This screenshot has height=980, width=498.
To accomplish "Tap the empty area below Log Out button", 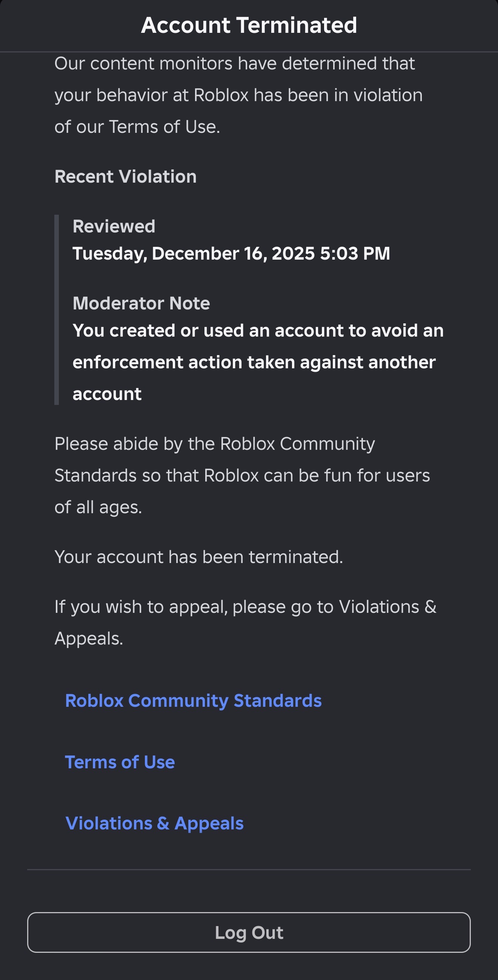I will (x=249, y=966).
